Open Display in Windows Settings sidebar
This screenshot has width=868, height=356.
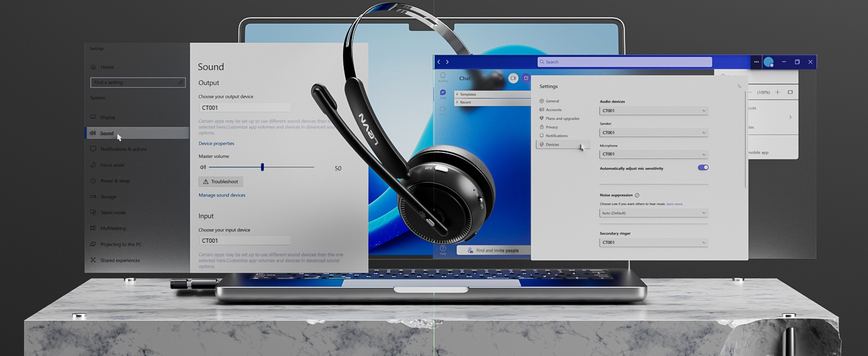103,117
